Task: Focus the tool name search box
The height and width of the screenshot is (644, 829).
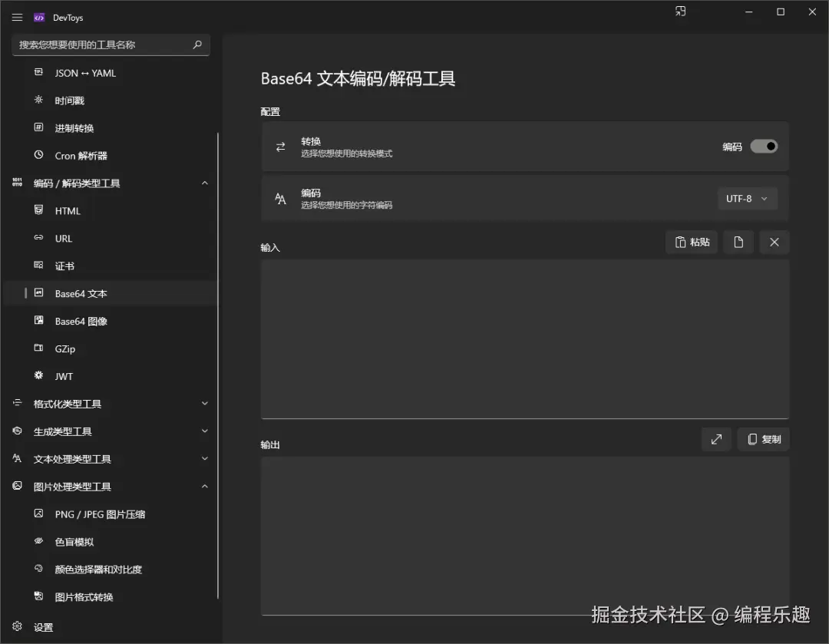Action: (111, 45)
